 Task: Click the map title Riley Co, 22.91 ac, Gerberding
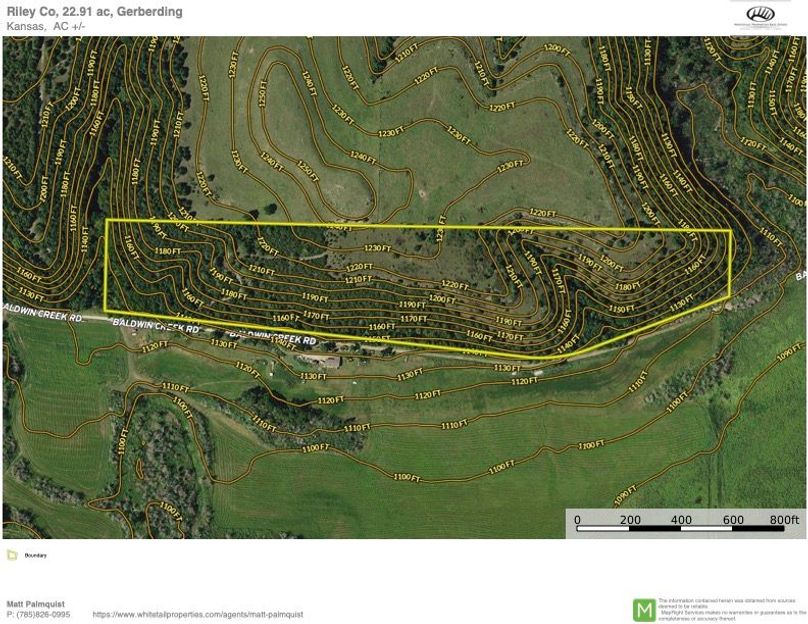pos(94,11)
